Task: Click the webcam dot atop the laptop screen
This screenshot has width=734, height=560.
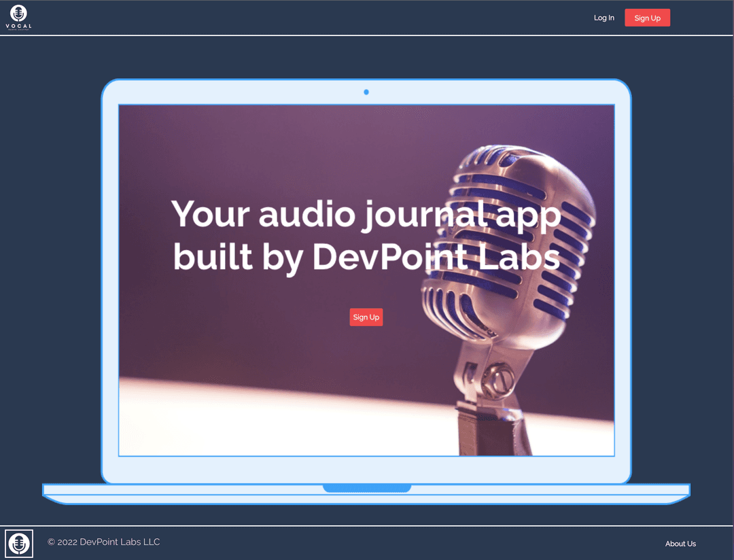Action: 366,92
